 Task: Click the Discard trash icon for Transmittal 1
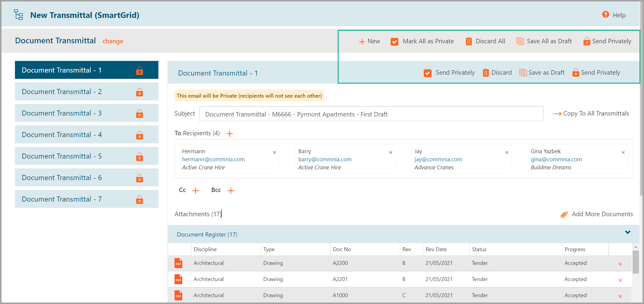pos(486,73)
